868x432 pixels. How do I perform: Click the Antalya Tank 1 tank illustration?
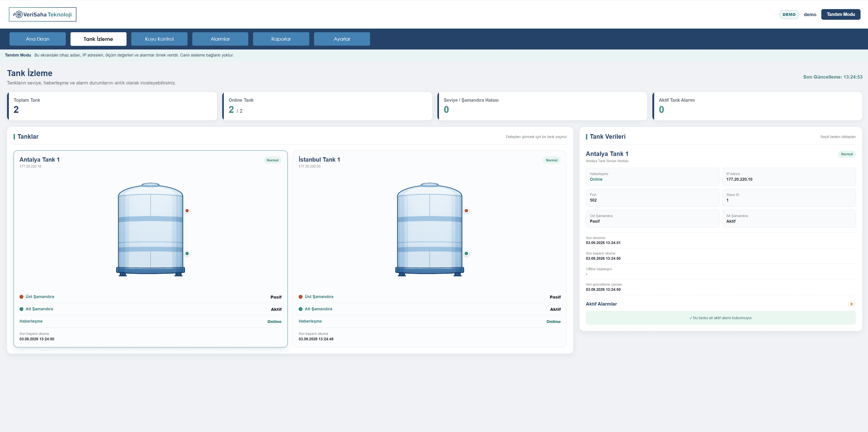click(151, 229)
